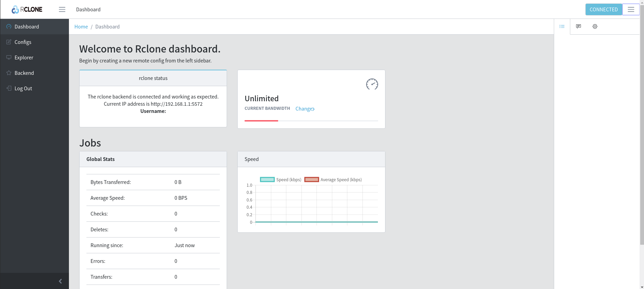
Task: Switch to the list tab in the aside panel
Action: tap(562, 26)
